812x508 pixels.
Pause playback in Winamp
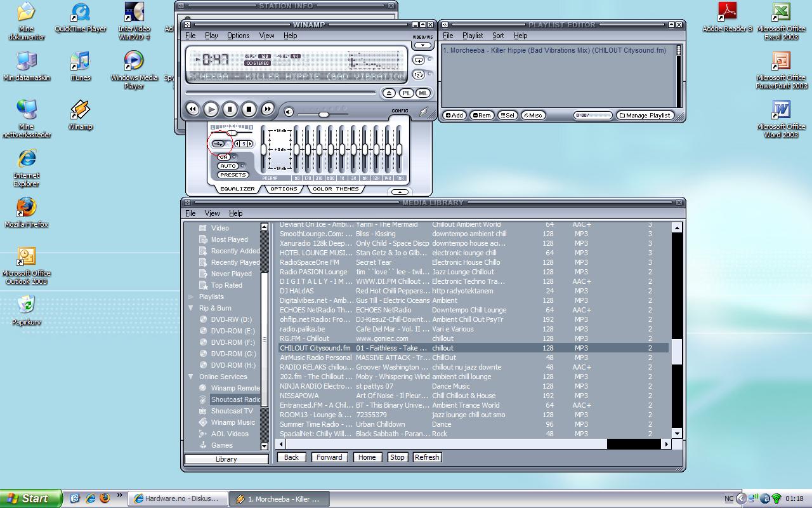pyautogui.click(x=230, y=109)
